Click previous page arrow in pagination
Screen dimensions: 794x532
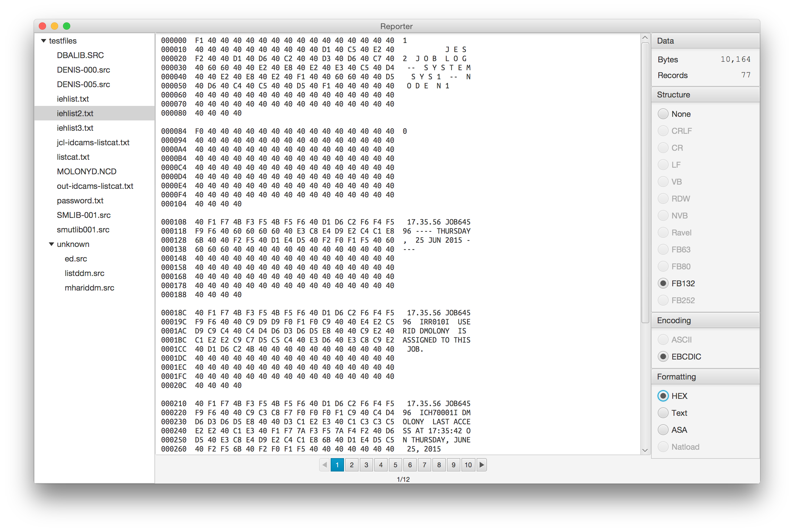tap(325, 465)
